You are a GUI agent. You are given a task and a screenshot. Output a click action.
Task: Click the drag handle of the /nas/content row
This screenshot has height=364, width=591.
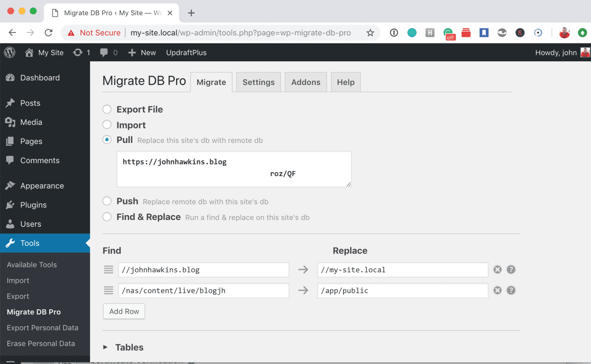(109, 291)
